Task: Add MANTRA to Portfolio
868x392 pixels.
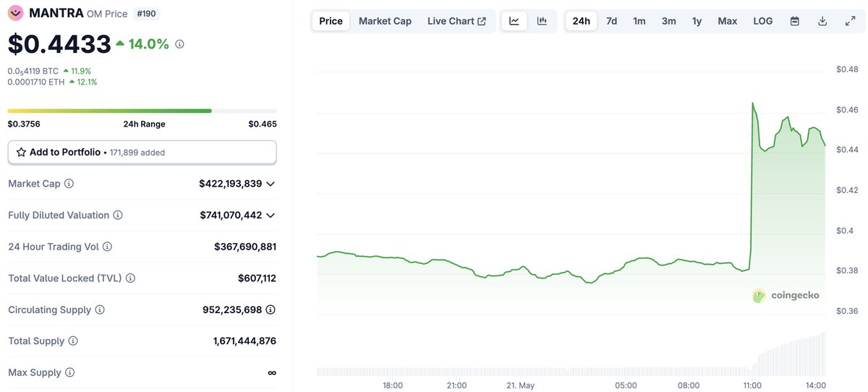Action: click(x=142, y=153)
